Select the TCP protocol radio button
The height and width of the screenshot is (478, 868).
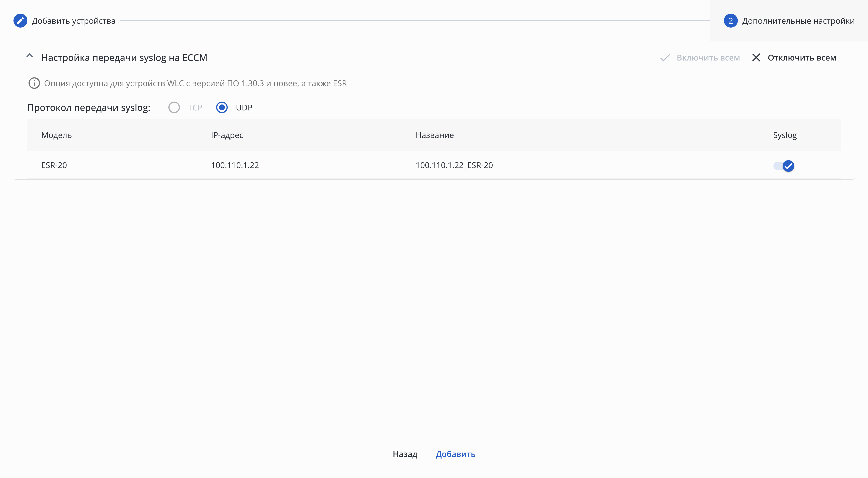coord(174,108)
